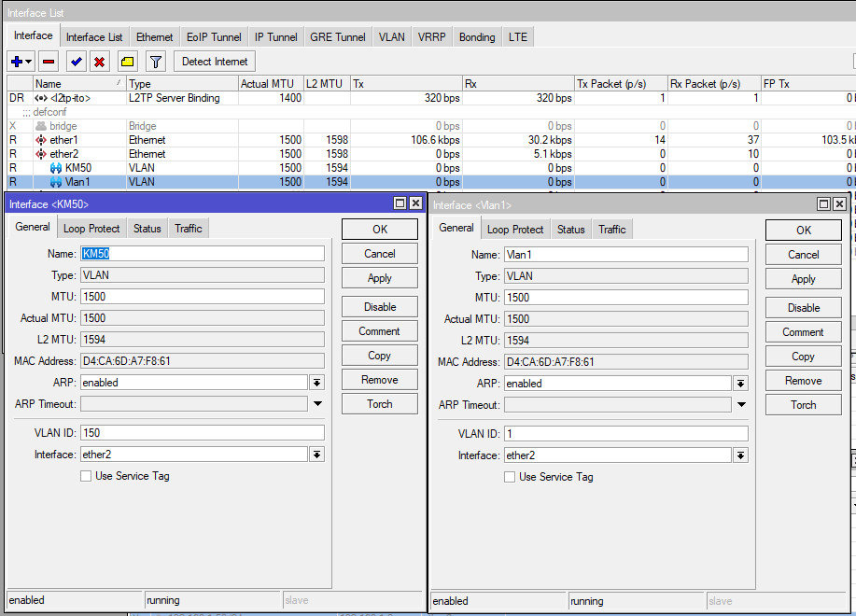Open Loop Protect tab in KM50 window

pyautogui.click(x=91, y=229)
